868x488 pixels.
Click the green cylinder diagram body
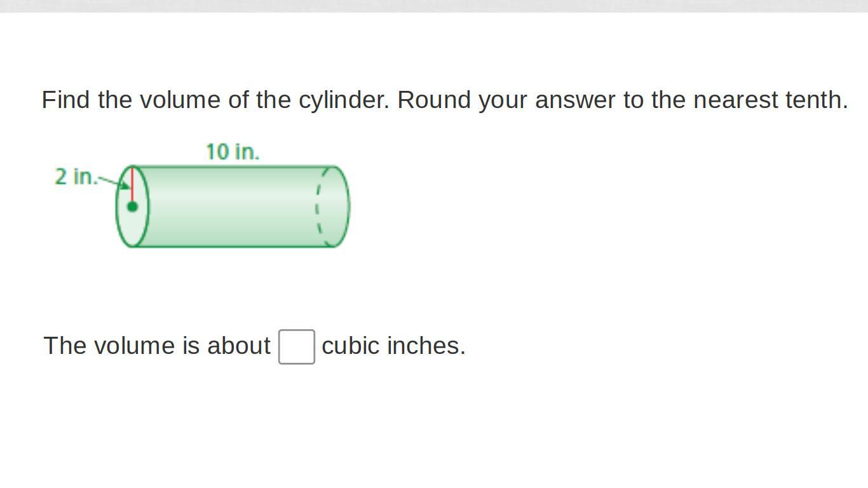pos(233,207)
